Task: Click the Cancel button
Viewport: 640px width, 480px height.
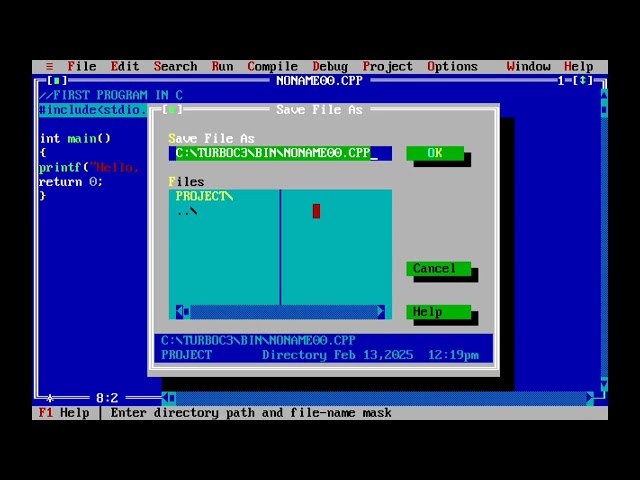Action: pyautogui.click(x=438, y=269)
